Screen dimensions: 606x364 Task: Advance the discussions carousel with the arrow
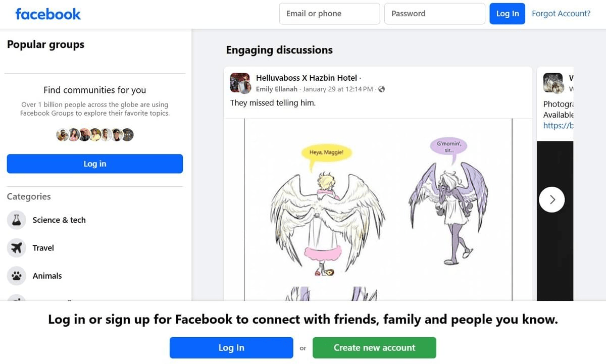pyautogui.click(x=551, y=199)
